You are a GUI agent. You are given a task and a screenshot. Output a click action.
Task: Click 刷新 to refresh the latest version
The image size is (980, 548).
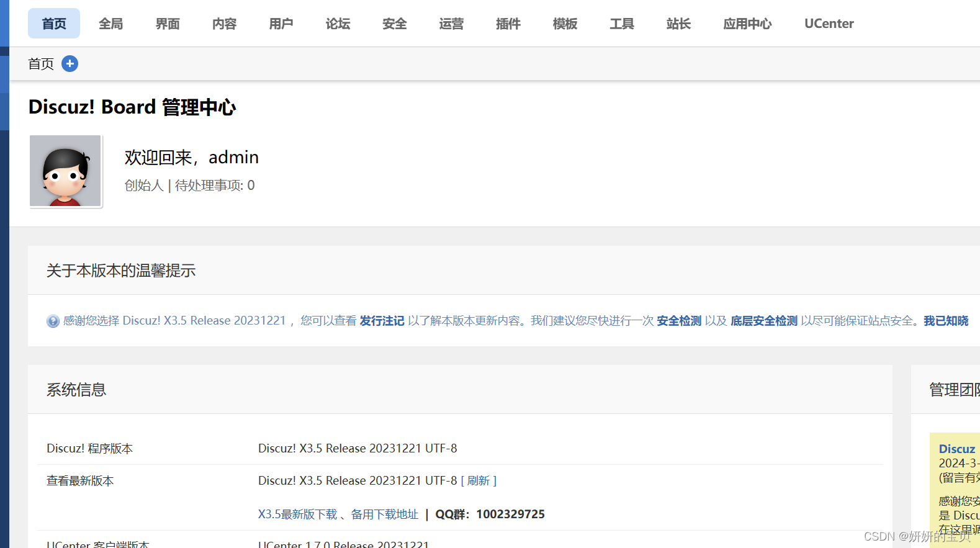click(479, 480)
